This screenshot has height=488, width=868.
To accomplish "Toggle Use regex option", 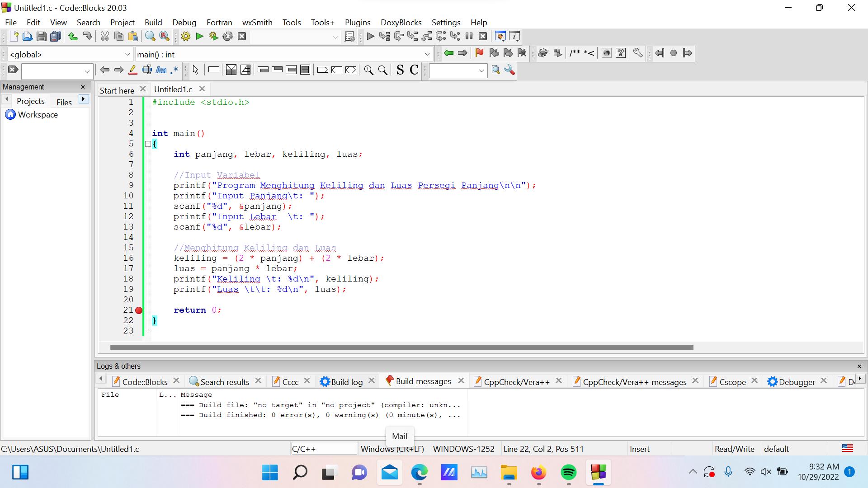I will (175, 70).
